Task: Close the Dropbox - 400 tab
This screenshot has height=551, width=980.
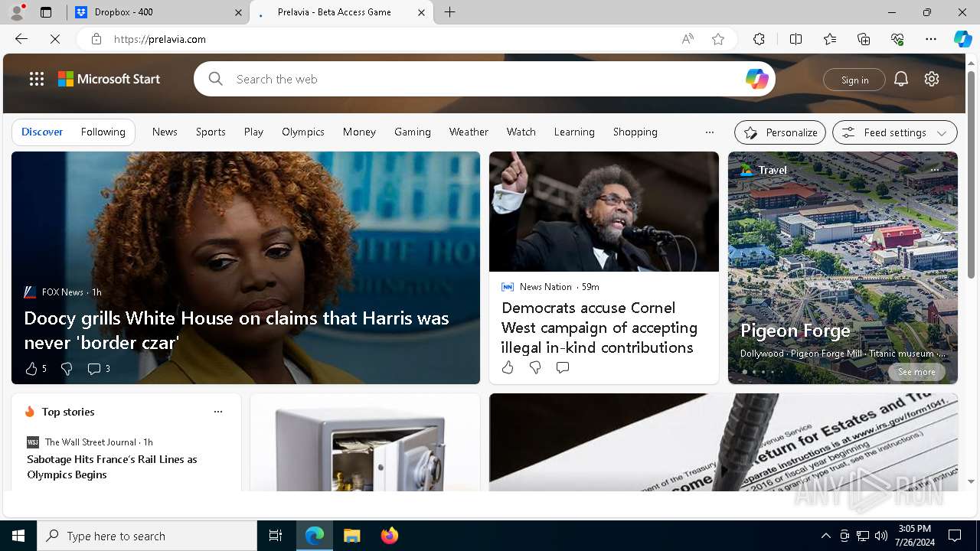Action: [238, 12]
